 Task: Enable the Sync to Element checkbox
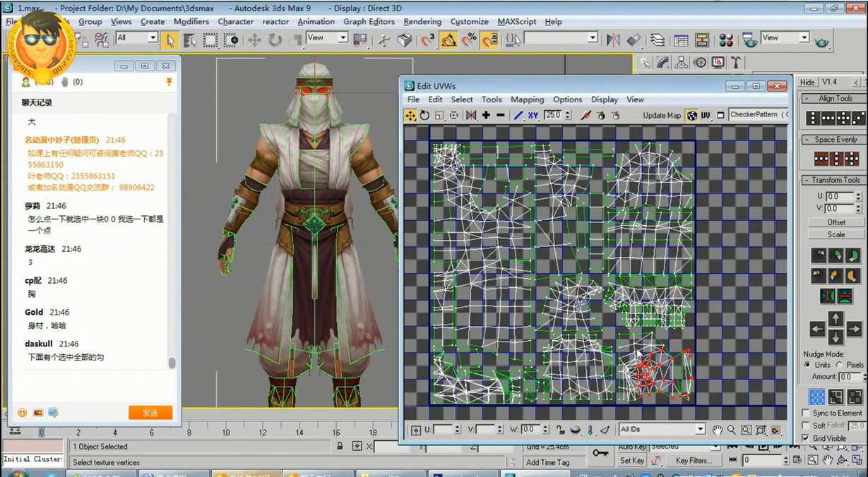coord(806,413)
